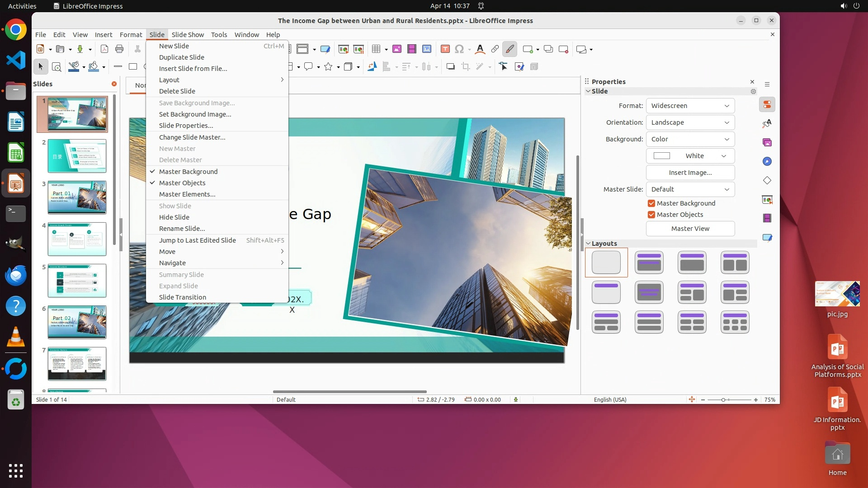The width and height of the screenshot is (868, 488).
Task: Open the White background color swatch picker
Action: 690,156
